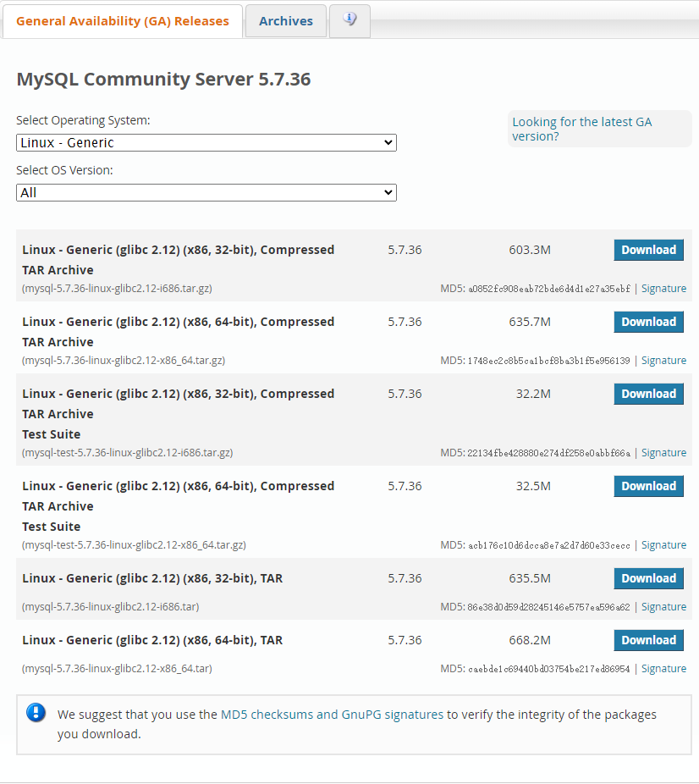Open Signature link for mysql-test i686 tar.gz
The image size is (699, 784).
pos(663,453)
